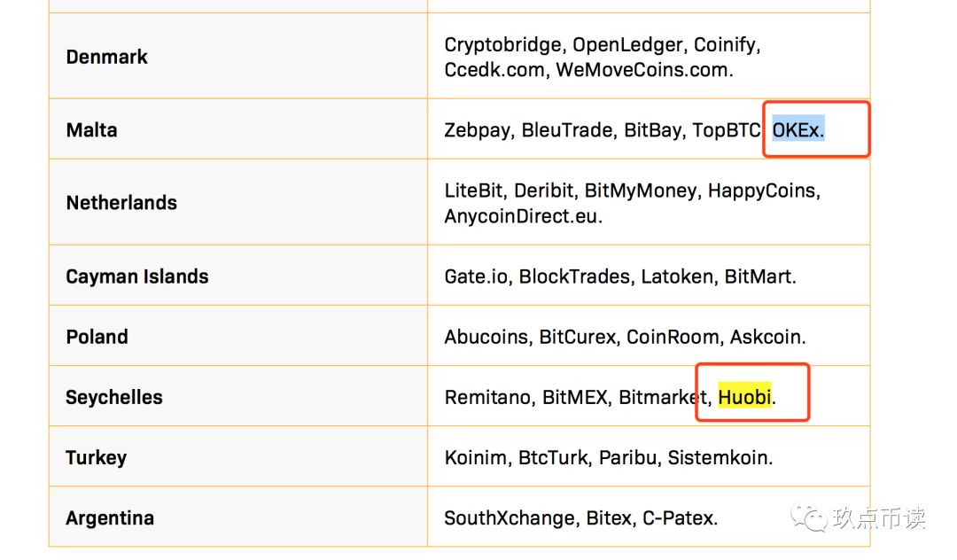957x560 pixels.
Task: Select the Netherlands row label
Action: click(121, 203)
